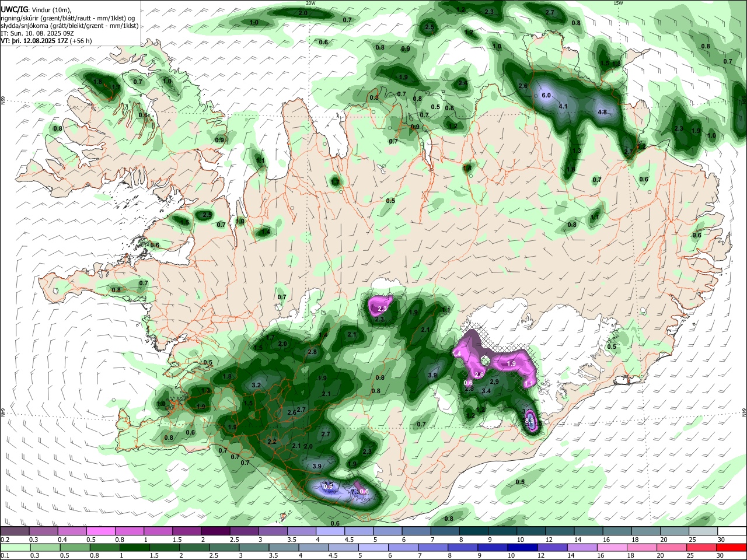Image resolution: width=747 pixels, height=560 pixels.
Task: Click the deep blue 10 swatch in the lower legend row
Action: coord(522,547)
